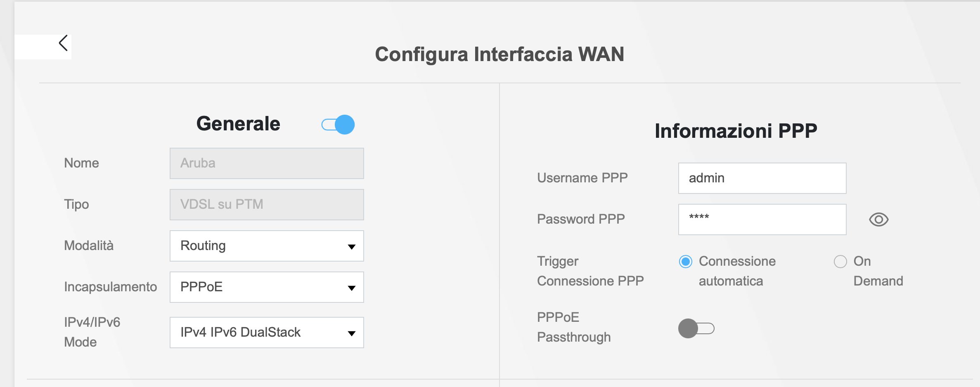Click the Informazioni PPP section heading
The height and width of the screenshot is (387, 980).
736,131
